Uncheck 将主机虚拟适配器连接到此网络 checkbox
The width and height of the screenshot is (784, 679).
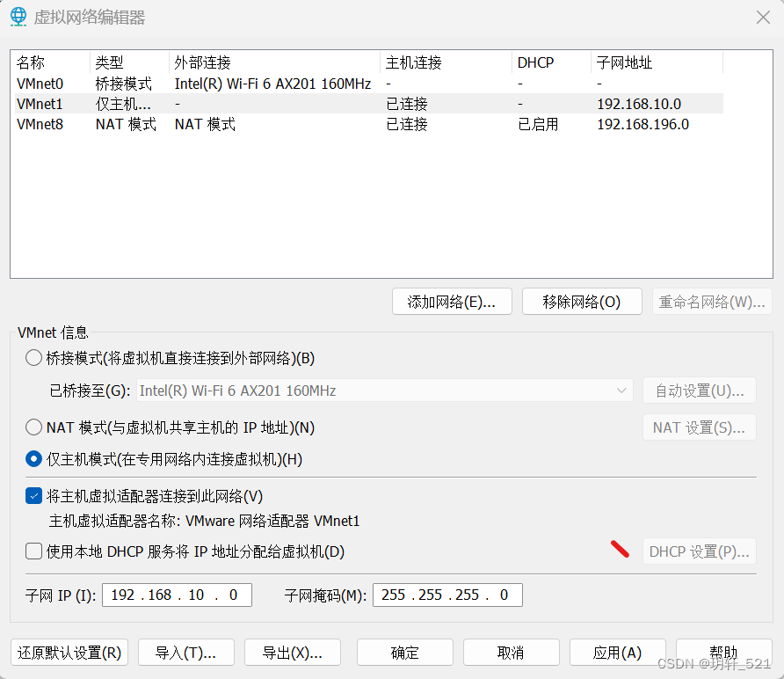[34, 496]
